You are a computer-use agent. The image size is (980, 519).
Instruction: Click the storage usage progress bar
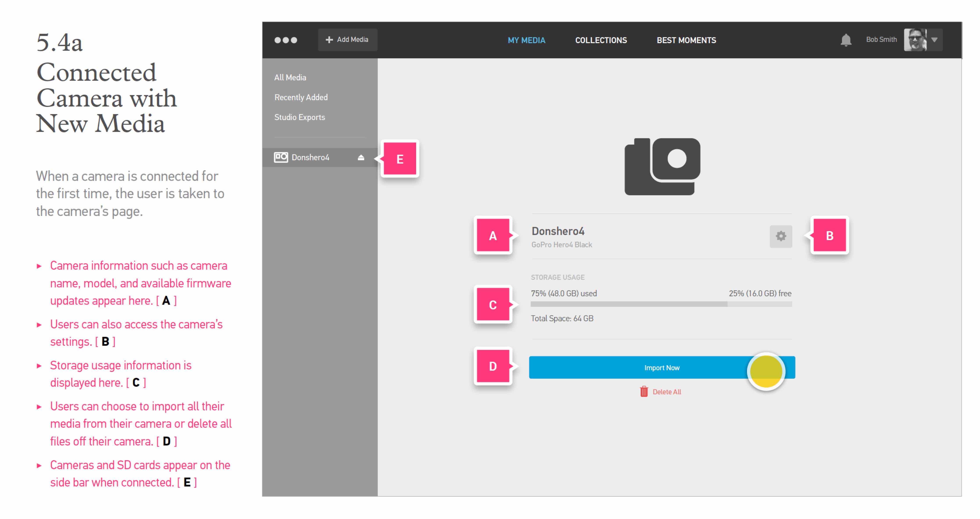coord(661,304)
